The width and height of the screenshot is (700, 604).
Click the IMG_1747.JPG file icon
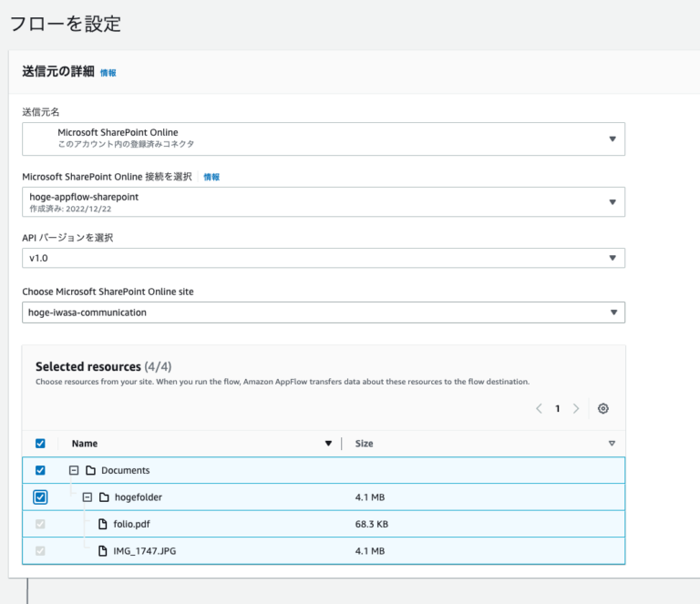point(103,551)
